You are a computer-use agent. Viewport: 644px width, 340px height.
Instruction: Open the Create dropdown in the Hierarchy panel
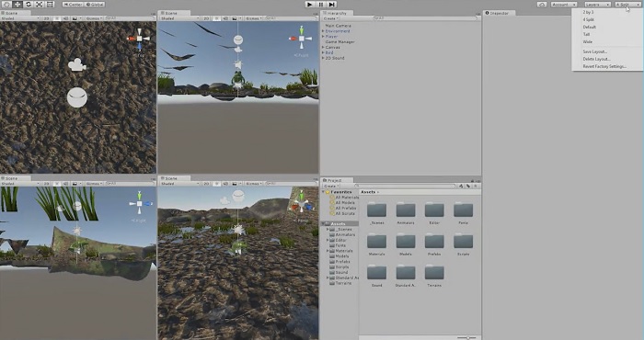point(330,18)
